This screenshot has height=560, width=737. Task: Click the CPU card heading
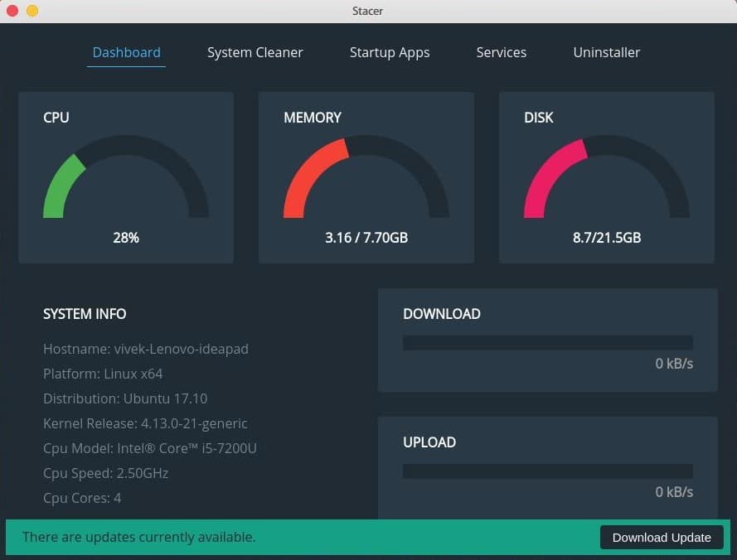pyautogui.click(x=56, y=118)
